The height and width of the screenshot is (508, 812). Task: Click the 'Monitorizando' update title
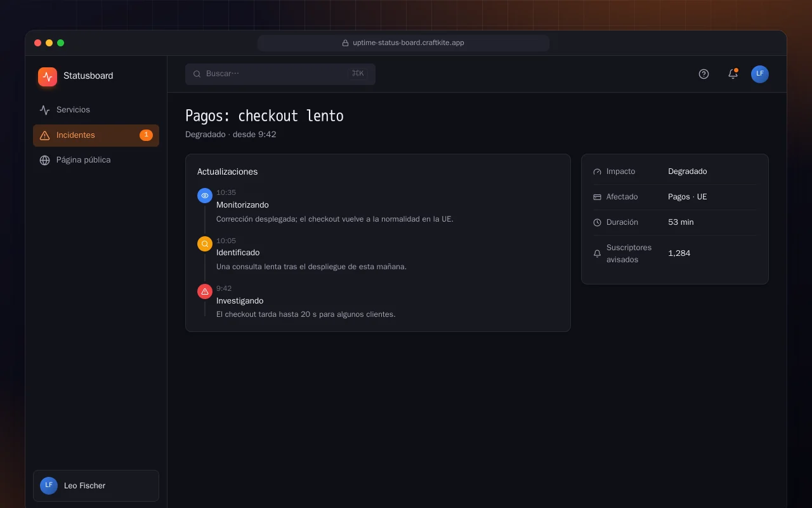[242, 205]
